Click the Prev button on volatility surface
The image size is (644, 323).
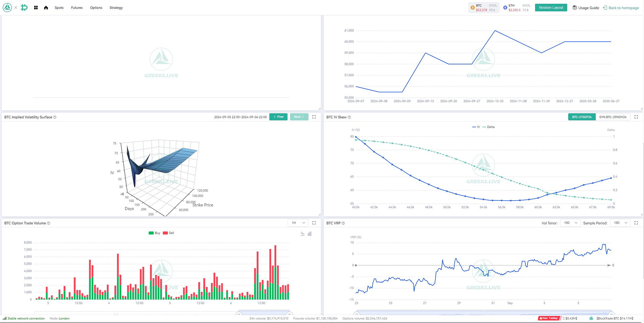[278, 117]
